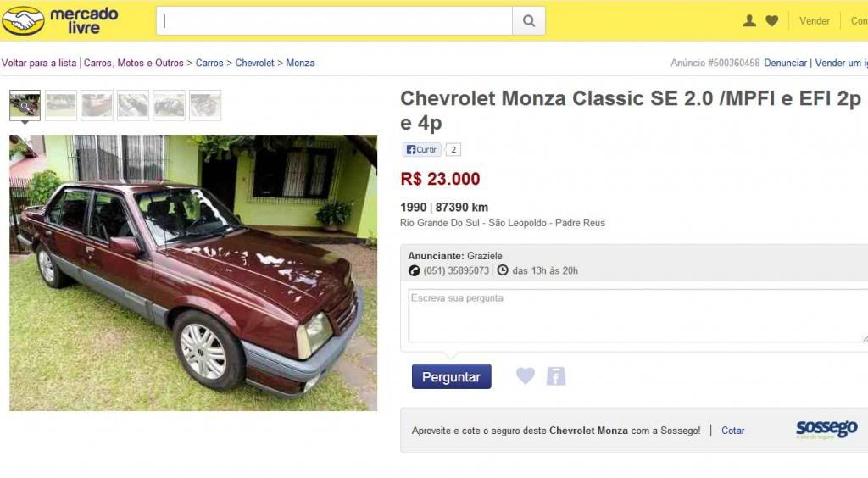Focus the top search input field
The height and width of the screenshot is (478, 868).
coord(334,21)
